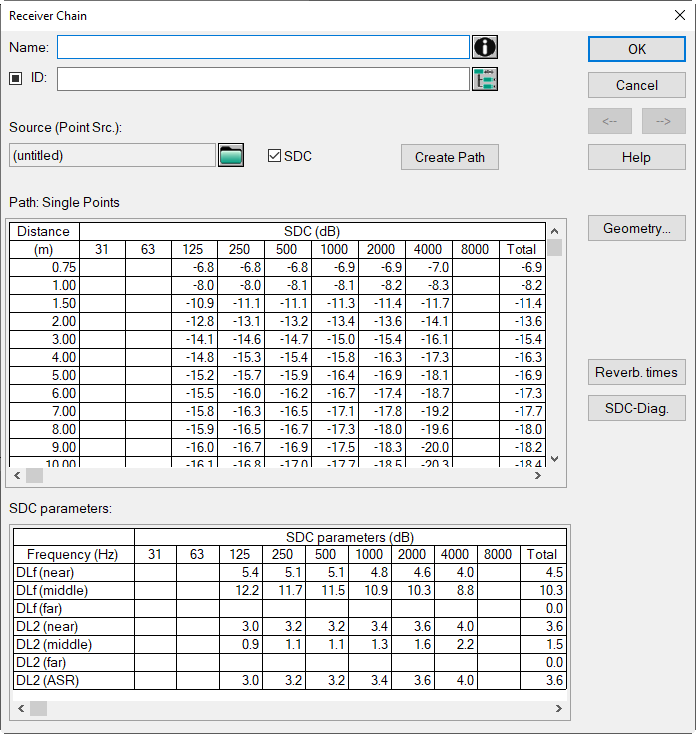This screenshot has height=734, width=696.
Task: Click Total value -6.9 in SDC table
Action: pyautogui.click(x=522, y=267)
